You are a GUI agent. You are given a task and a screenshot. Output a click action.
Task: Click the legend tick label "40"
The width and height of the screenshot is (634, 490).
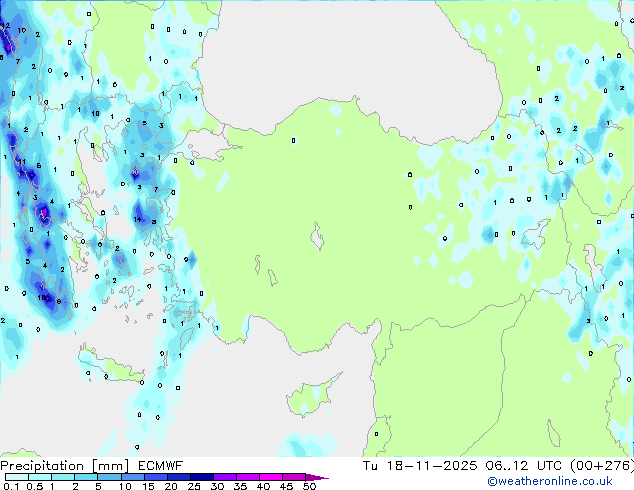263,486
